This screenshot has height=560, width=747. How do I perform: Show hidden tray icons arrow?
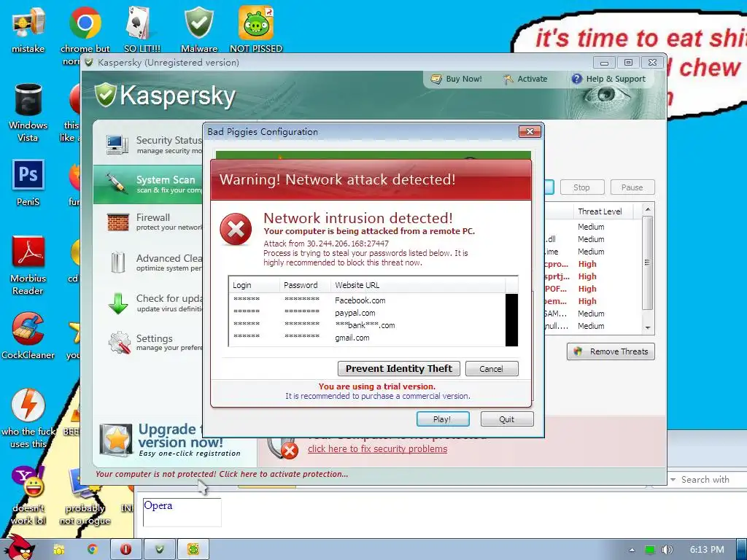[632, 550]
